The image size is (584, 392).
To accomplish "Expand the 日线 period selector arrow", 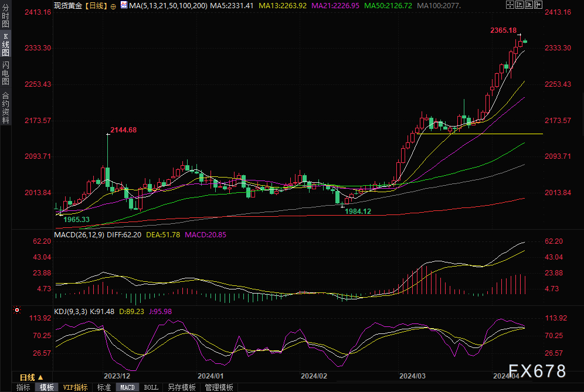I will coord(40,377).
